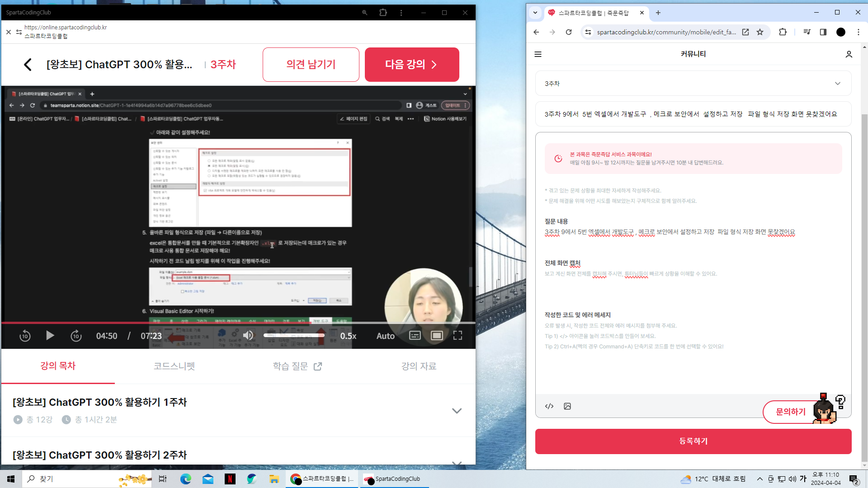Open the Windows Start menu

tap(11, 479)
